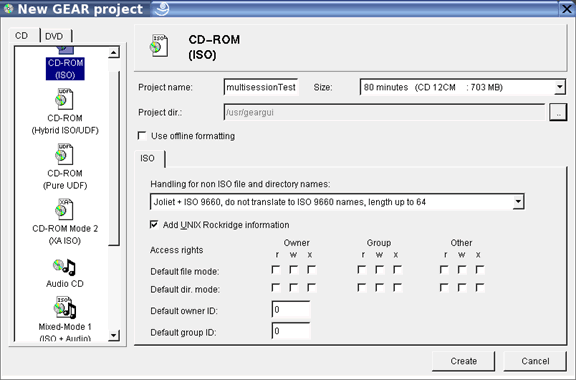Uncheck Add UNIX Rockridge information
This screenshot has height=380, width=576.
point(154,224)
